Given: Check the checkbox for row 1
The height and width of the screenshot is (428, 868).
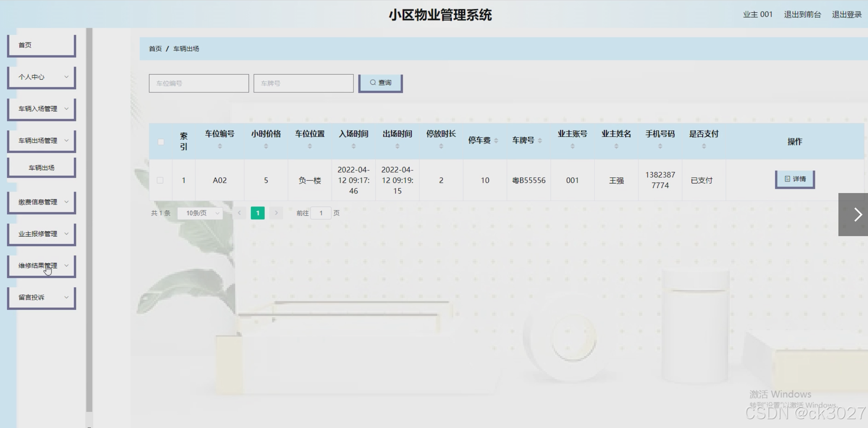Looking at the screenshot, I should tap(160, 180).
